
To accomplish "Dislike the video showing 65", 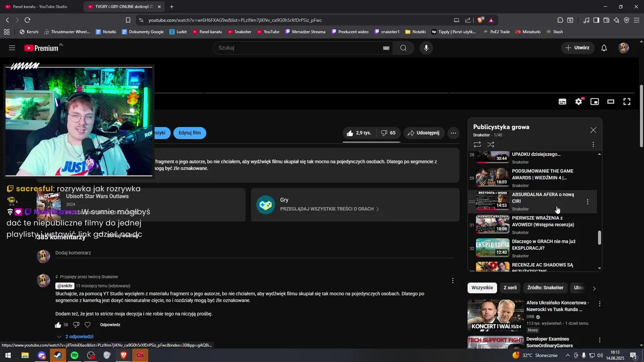I will point(387,133).
